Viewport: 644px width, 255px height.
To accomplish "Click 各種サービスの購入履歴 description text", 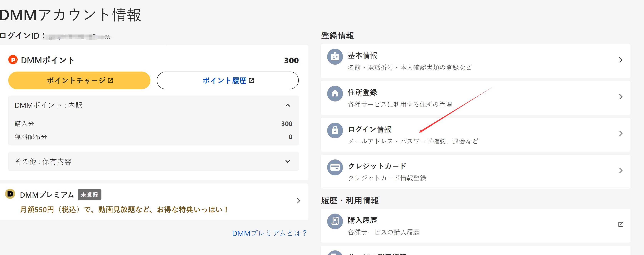I will (x=384, y=232).
